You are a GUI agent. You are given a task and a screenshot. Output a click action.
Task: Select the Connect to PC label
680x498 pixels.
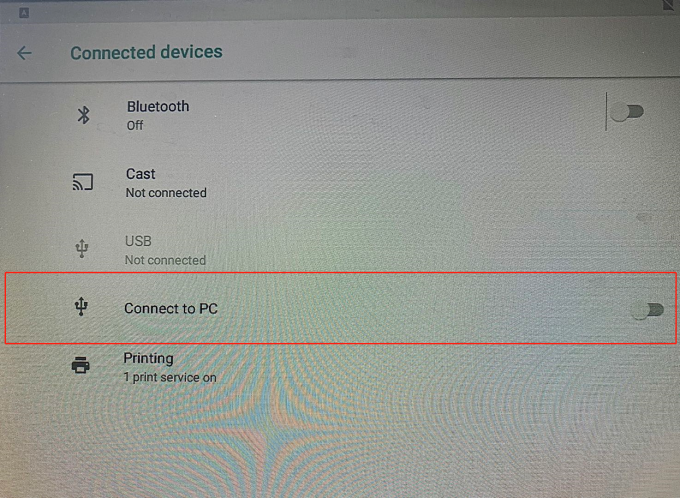[x=171, y=308]
